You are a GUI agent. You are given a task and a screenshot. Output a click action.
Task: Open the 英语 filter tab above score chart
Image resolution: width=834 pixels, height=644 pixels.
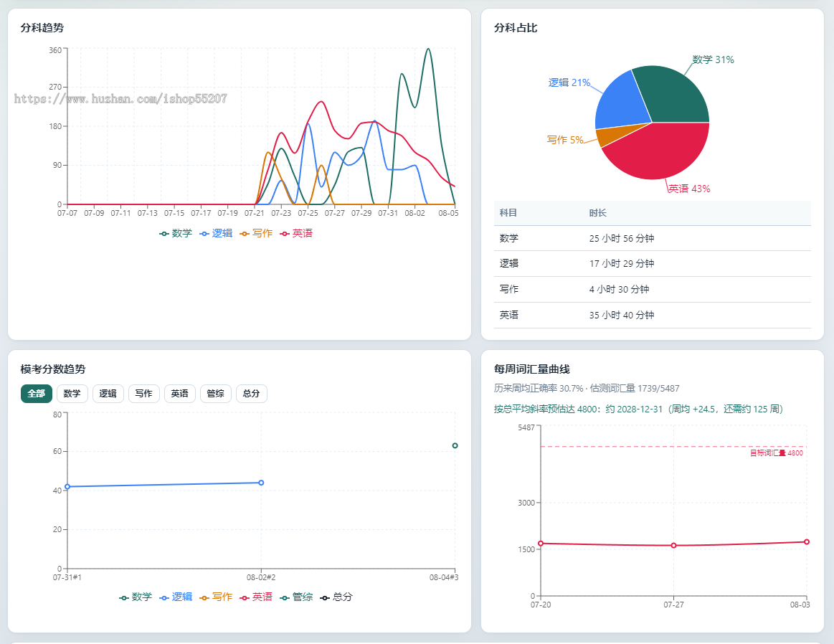(180, 394)
